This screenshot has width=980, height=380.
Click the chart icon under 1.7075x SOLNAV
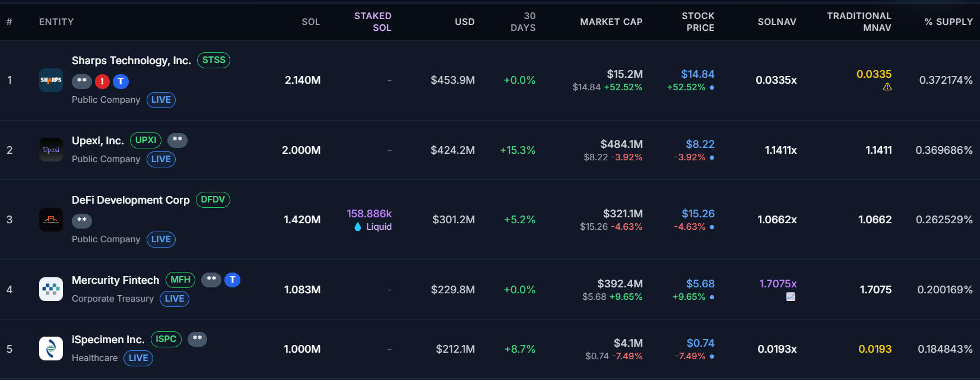791,297
